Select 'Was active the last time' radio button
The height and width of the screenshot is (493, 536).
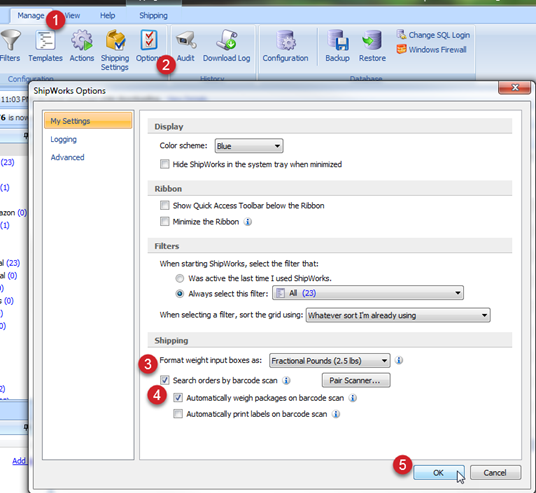pyautogui.click(x=179, y=278)
